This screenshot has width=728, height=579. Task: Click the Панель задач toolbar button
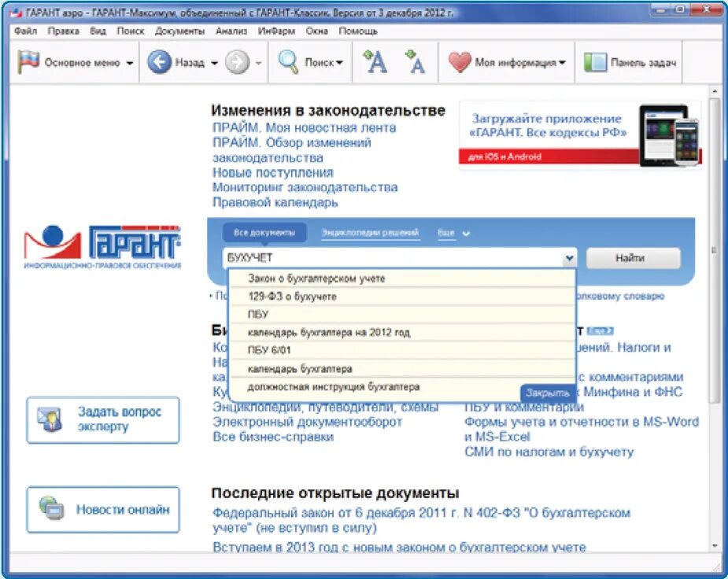click(630, 62)
